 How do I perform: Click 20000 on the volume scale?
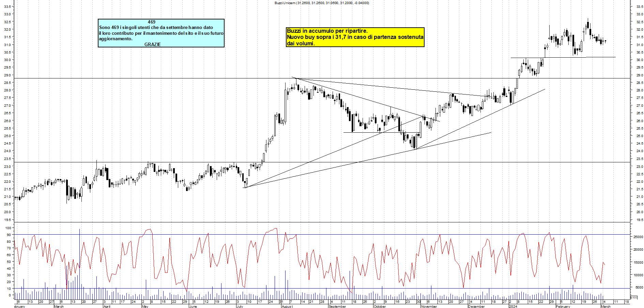click(x=638, y=250)
